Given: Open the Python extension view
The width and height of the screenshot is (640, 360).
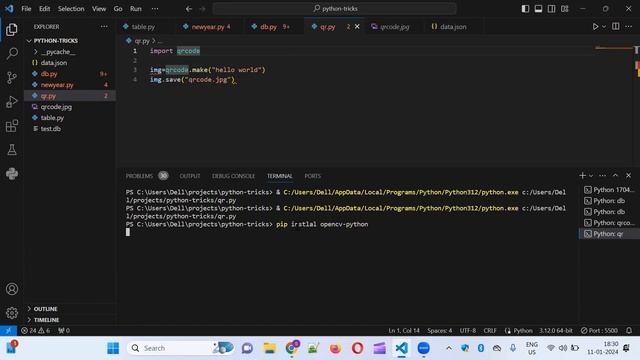Looking at the screenshot, I should [x=12, y=174].
